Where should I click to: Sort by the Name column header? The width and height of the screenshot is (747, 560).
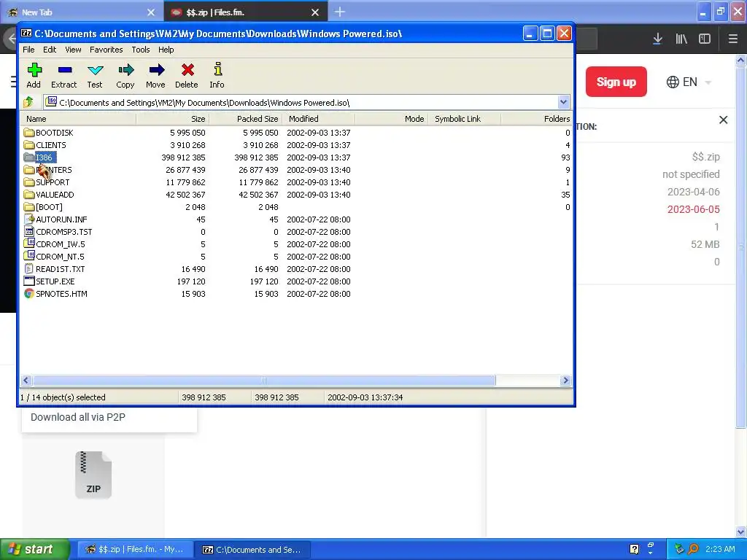click(79, 119)
